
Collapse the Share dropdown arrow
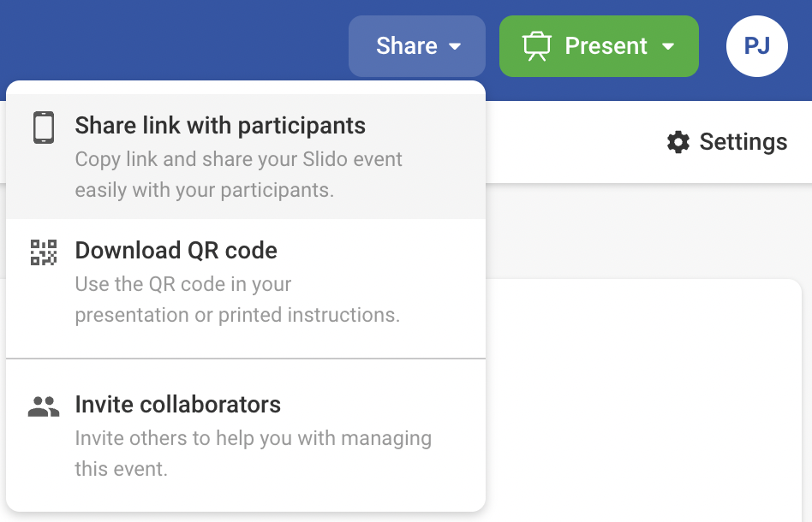455,46
